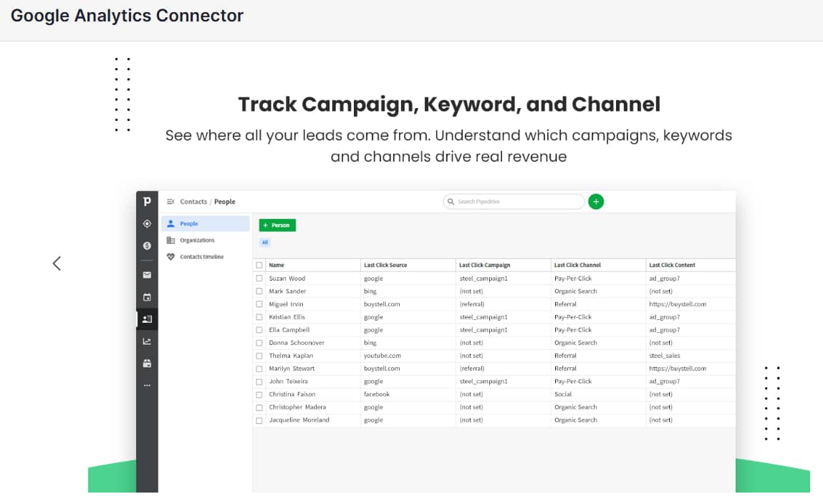This screenshot has width=823, height=504.
Task: Select the Contacts icon in the sidebar
Action: [146, 319]
